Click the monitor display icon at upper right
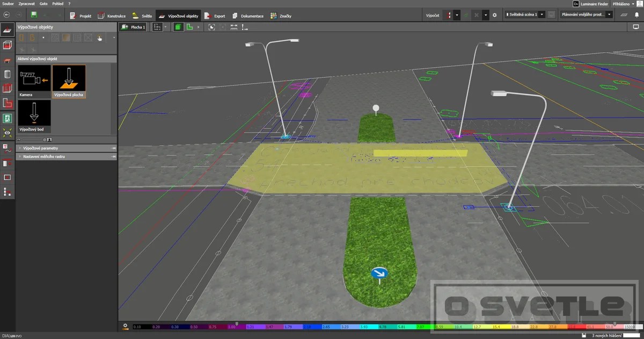This screenshot has width=644, height=339. click(x=636, y=26)
